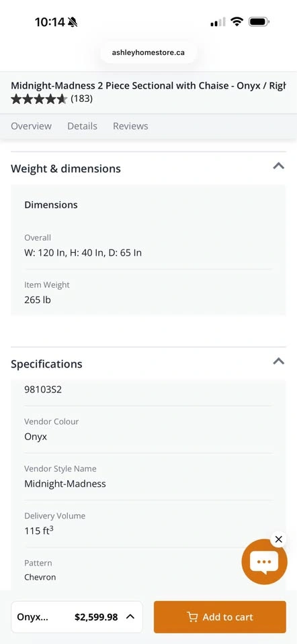297x644 pixels.
Task: Open the Reviews tab
Action: (130, 126)
